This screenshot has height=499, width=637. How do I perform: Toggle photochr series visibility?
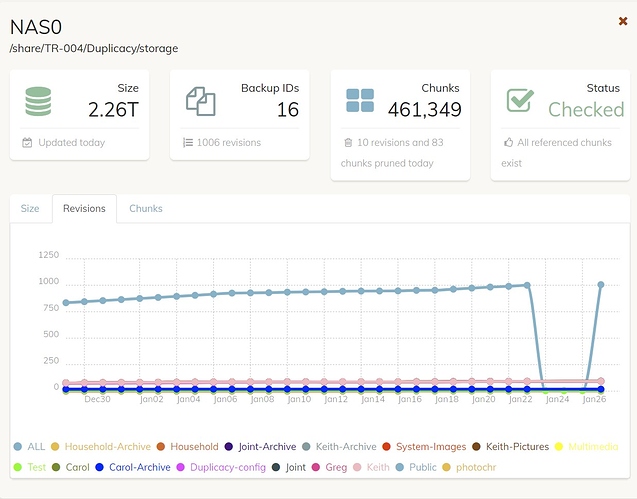(469, 467)
